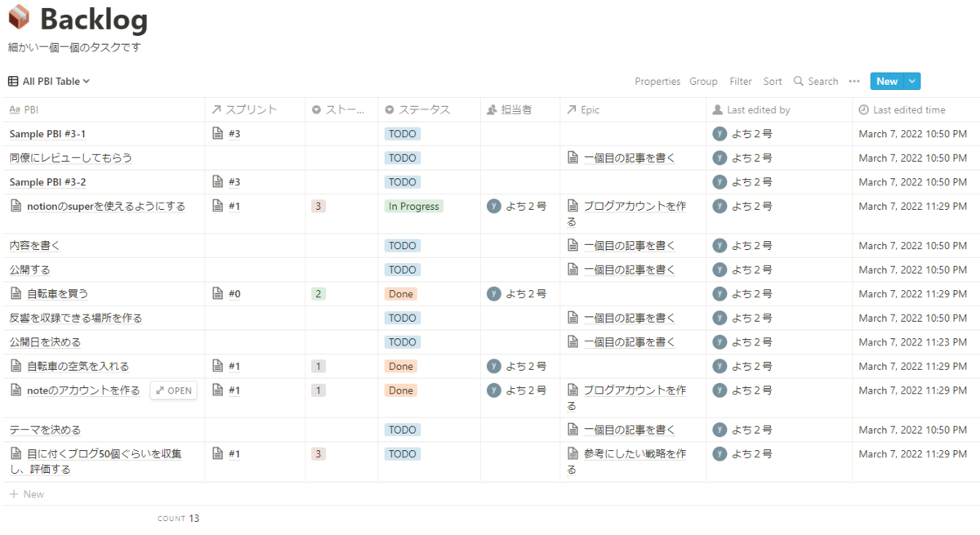
Task: Click assignee avatar in 自転車を買う row
Action: [494, 293]
